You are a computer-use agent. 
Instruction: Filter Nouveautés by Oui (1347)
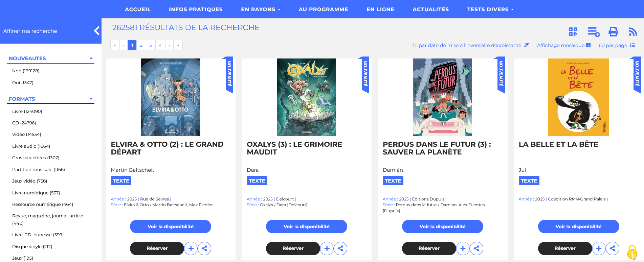point(23,82)
